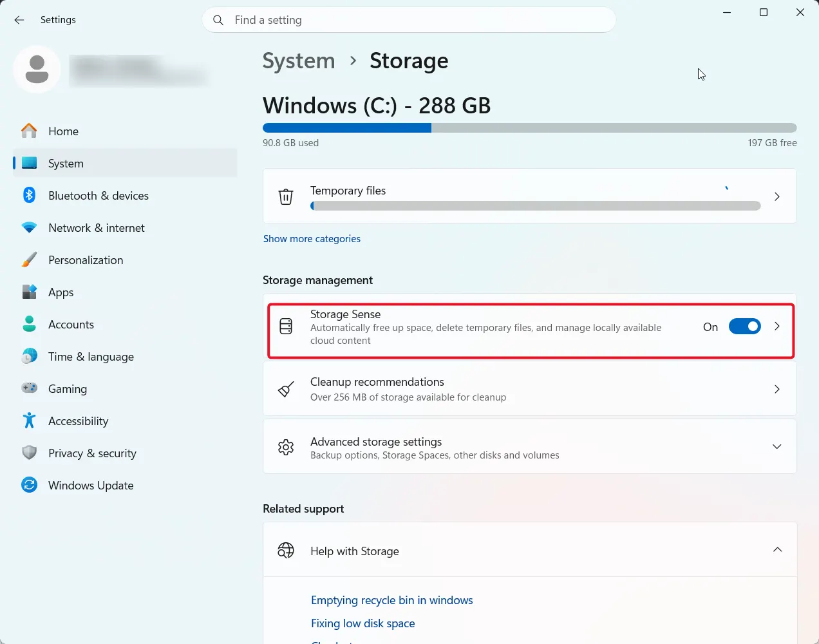Collapse the Help with Storage section
819x644 pixels.
(x=777, y=550)
